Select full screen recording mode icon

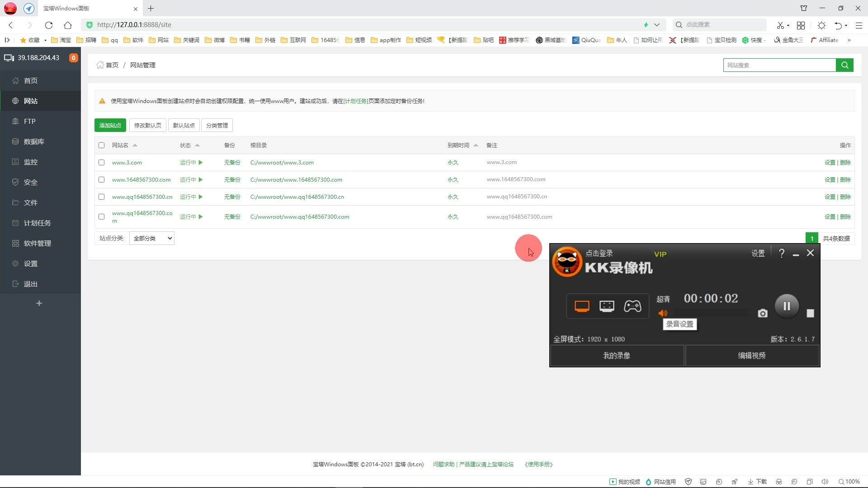[x=582, y=306]
